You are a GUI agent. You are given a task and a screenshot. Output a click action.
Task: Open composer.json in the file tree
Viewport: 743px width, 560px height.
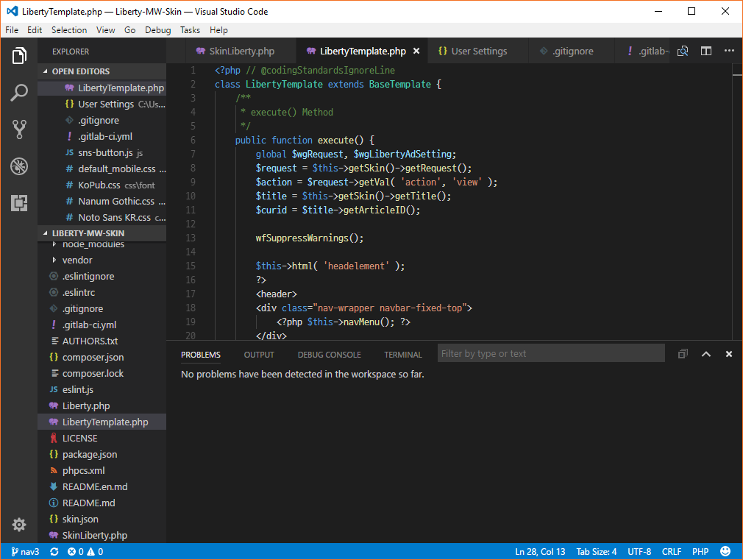point(102,357)
